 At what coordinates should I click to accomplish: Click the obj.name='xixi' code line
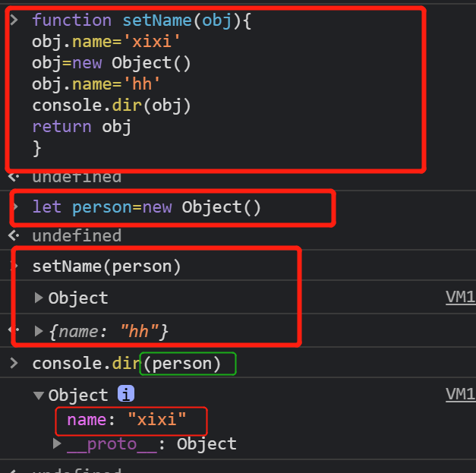106,42
